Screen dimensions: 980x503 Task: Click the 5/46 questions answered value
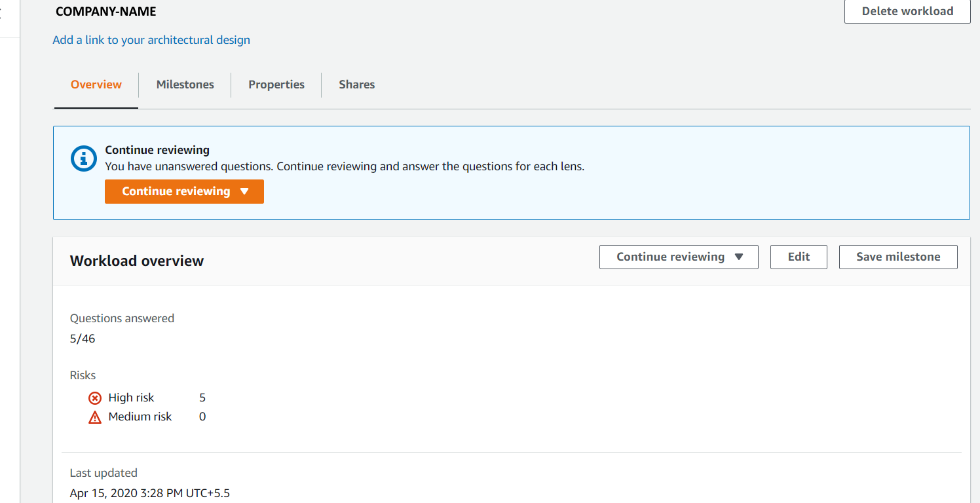click(x=83, y=339)
